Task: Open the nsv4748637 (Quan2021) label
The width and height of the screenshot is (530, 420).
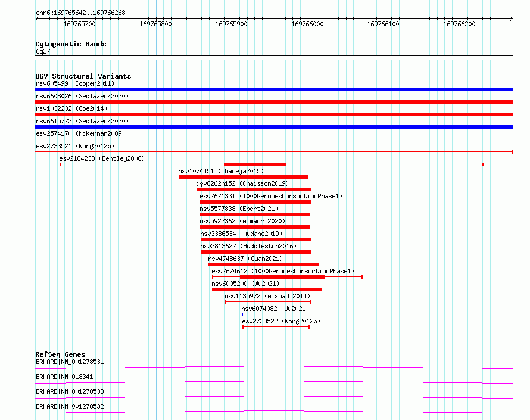Action: point(245,259)
